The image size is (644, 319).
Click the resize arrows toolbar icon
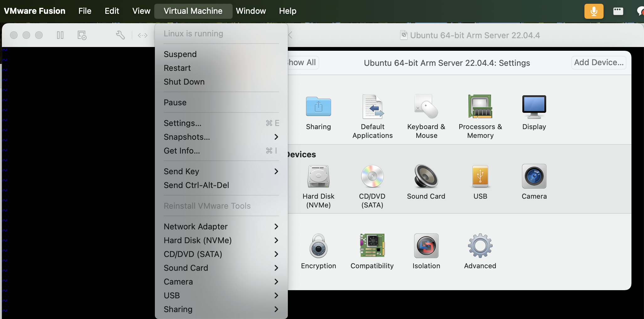[x=143, y=35]
